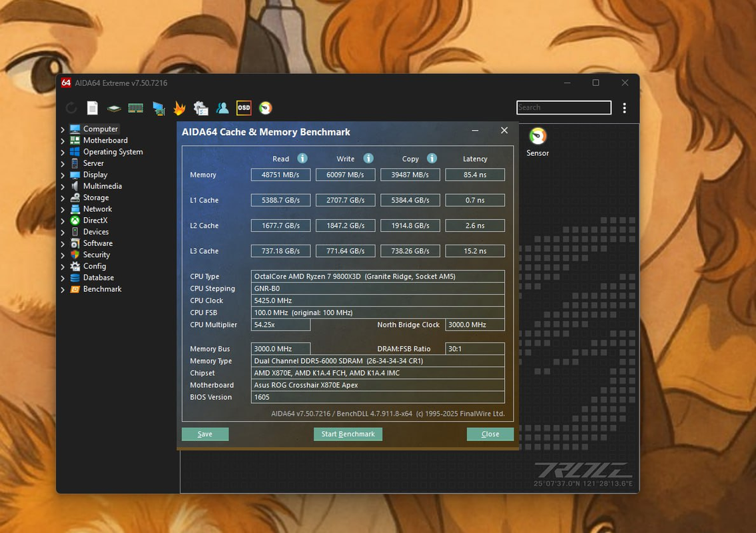Minimize the Cache & Memory Benchmark dialog

475,131
